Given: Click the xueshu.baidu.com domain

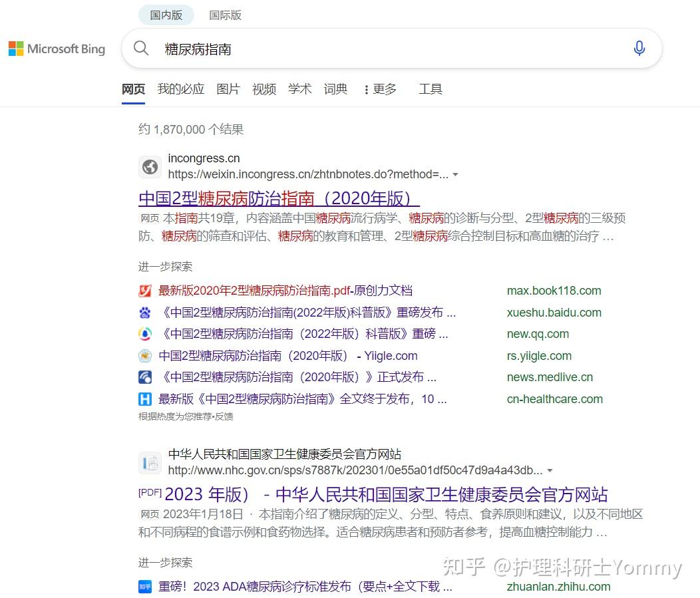Looking at the screenshot, I should pos(554,313).
